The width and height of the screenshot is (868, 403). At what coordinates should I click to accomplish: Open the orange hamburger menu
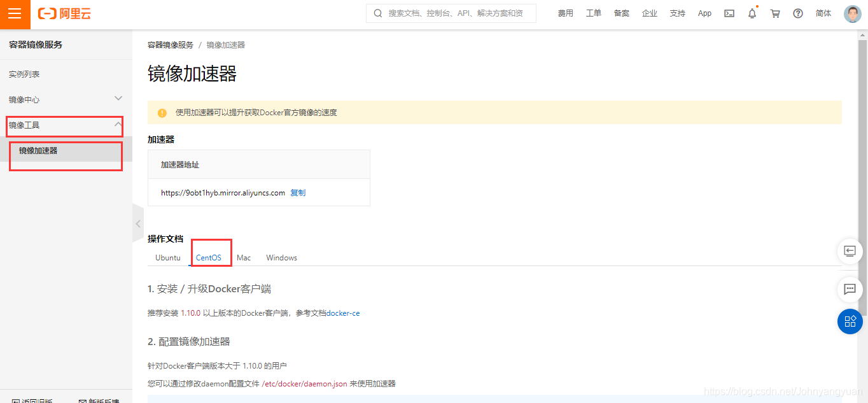pyautogui.click(x=15, y=14)
